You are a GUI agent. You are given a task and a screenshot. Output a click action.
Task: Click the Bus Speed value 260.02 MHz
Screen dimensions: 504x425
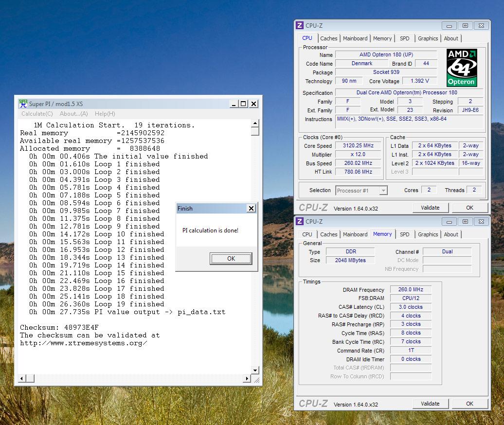[x=358, y=163]
